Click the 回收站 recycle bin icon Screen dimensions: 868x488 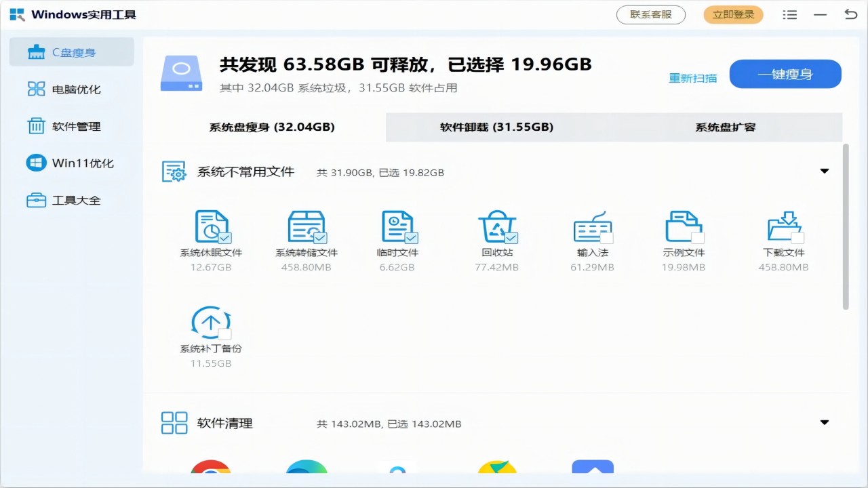coord(496,226)
